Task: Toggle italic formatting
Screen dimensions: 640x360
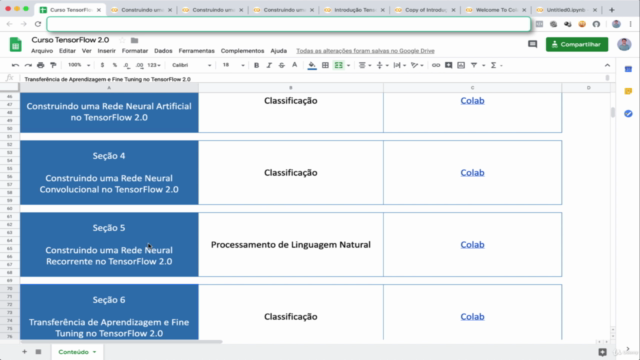Action: coord(269,65)
